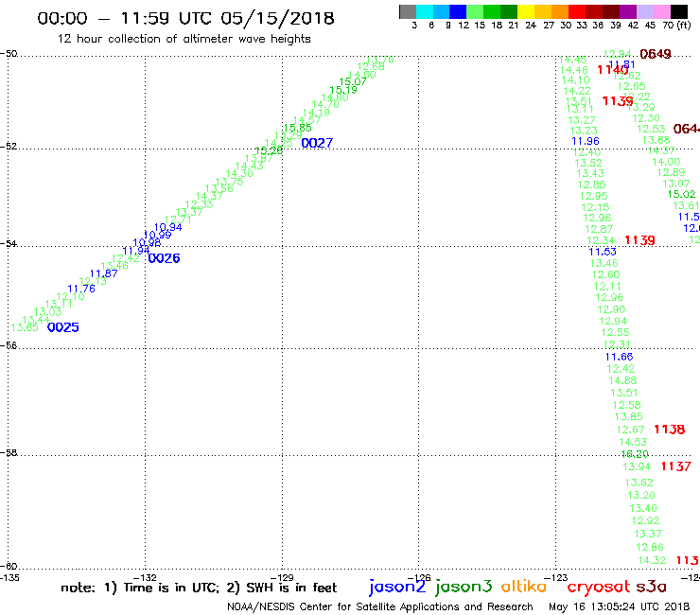700x615 pixels.
Task: Click the red time label 1137
Action: [x=676, y=466]
